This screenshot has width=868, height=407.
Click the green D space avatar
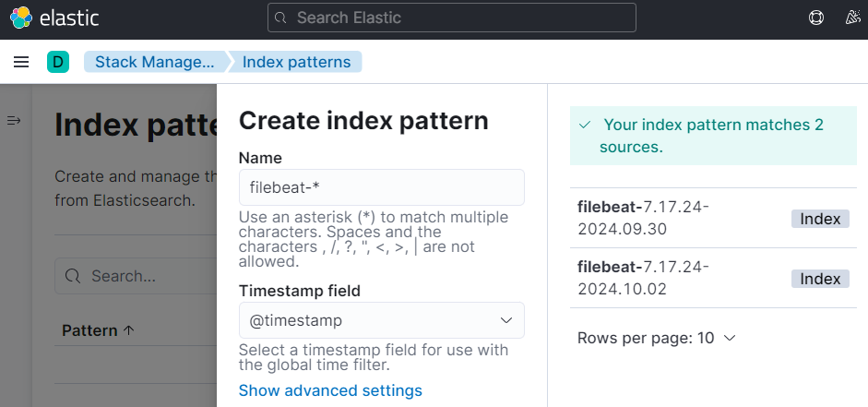[x=58, y=62]
